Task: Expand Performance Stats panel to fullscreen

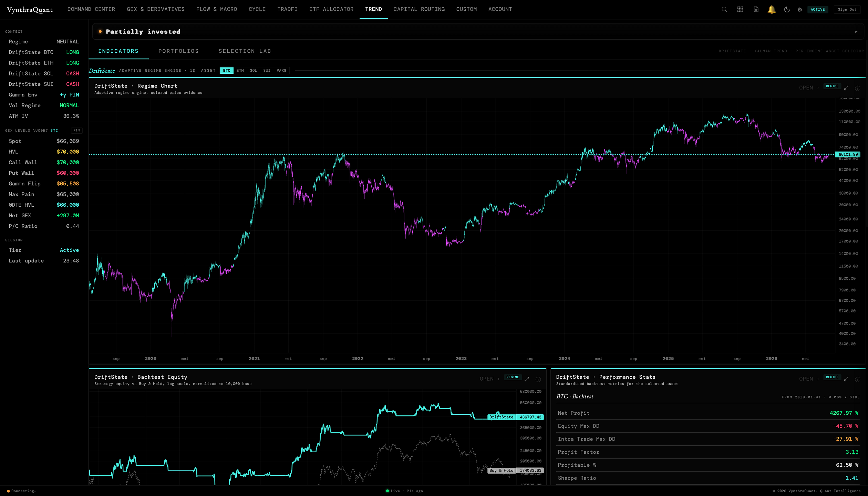Action: pos(846,379)
